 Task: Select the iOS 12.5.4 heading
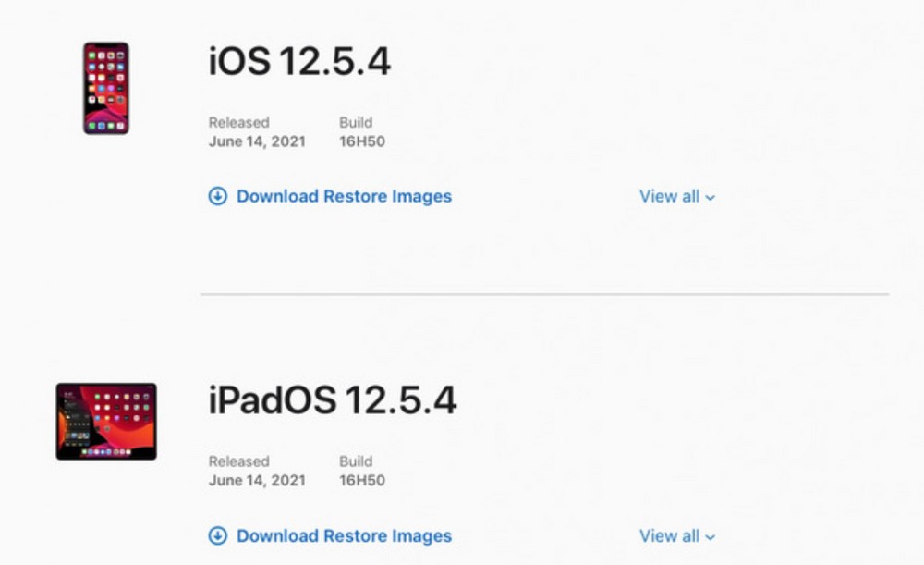click(x=299, y=61)
